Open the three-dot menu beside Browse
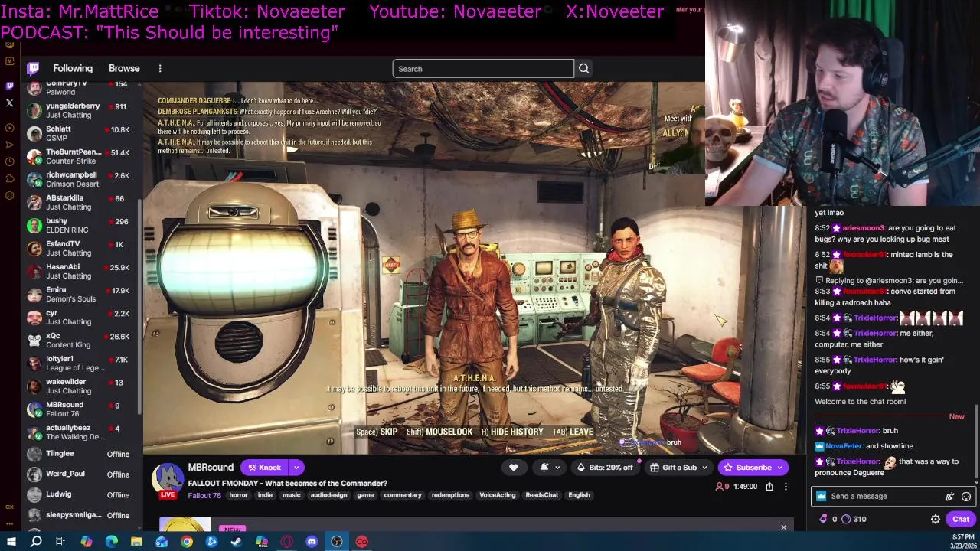The height and width of the screenshot is (551, 980). pos(160,69)
